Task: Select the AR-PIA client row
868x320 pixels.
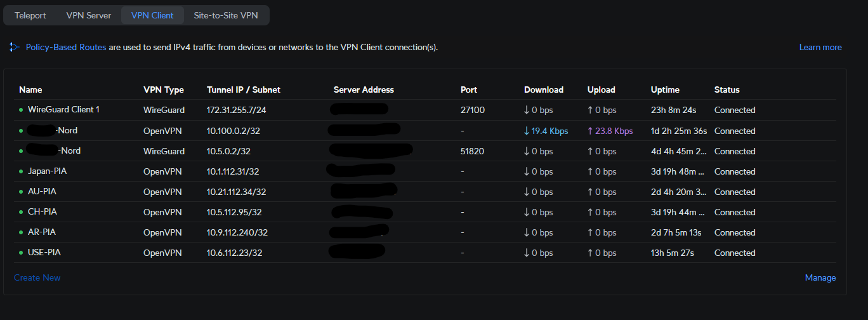Action: click(425, 232)
